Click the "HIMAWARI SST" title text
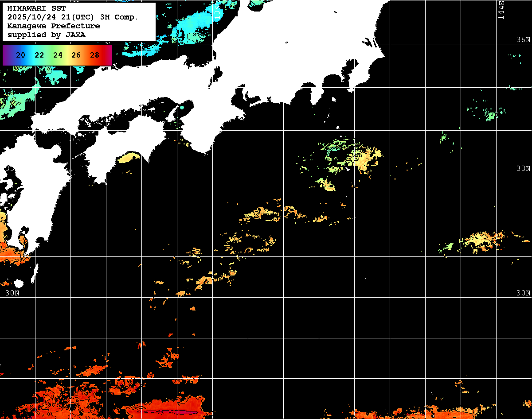This screenshot has width=532, height=419. [36, 8]
